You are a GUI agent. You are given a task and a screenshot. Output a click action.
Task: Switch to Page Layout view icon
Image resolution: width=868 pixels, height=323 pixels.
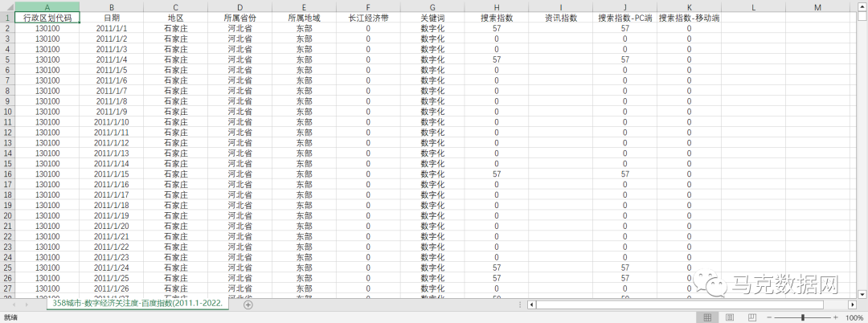(729, 317)
